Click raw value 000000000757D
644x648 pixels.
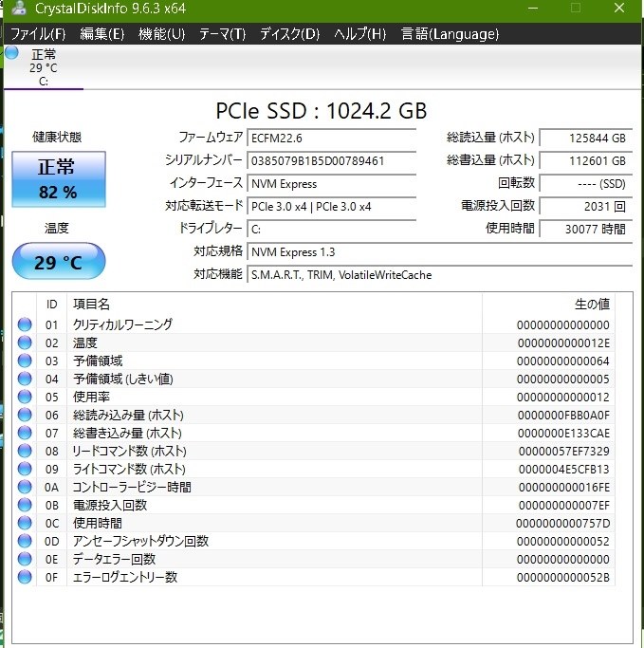(x=562, y=524)
